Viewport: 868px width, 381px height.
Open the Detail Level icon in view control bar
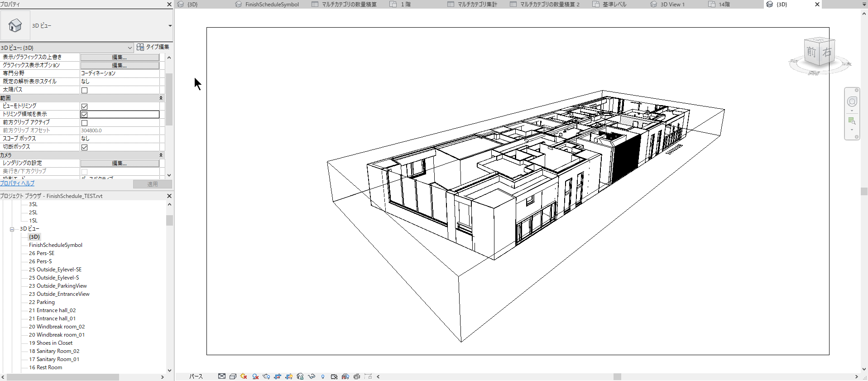tap(221, 376)
